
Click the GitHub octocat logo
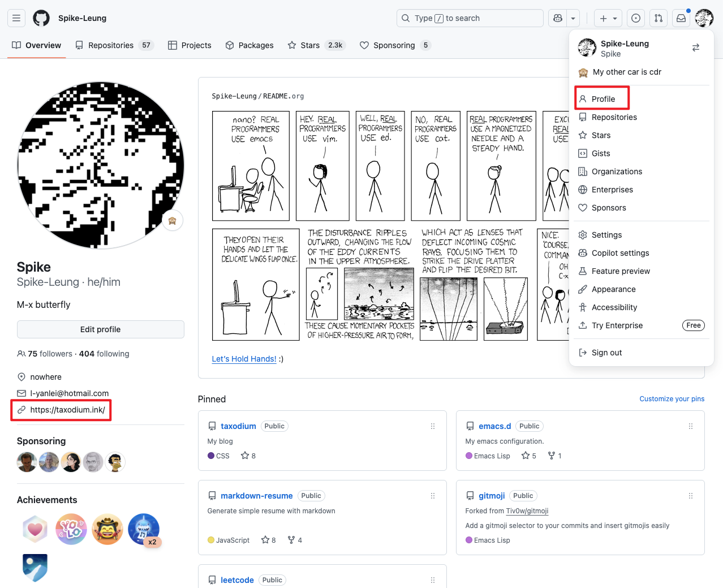point(41,18)
